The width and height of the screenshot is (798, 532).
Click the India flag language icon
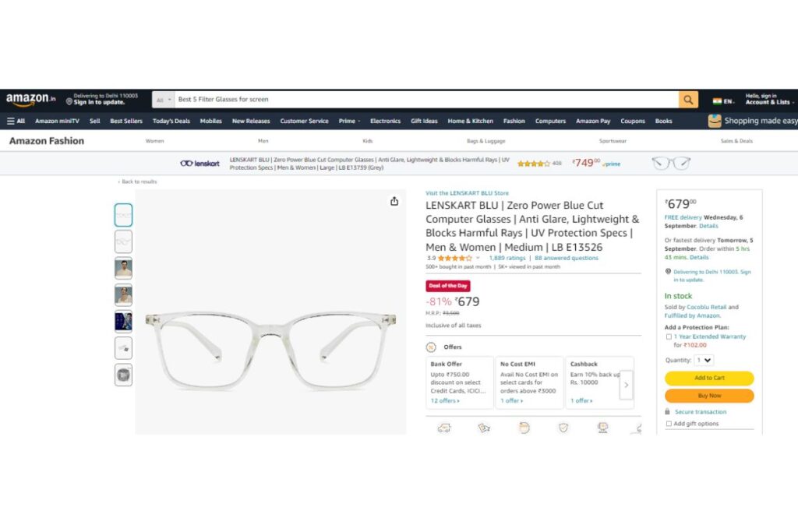[x=717, y=100]
